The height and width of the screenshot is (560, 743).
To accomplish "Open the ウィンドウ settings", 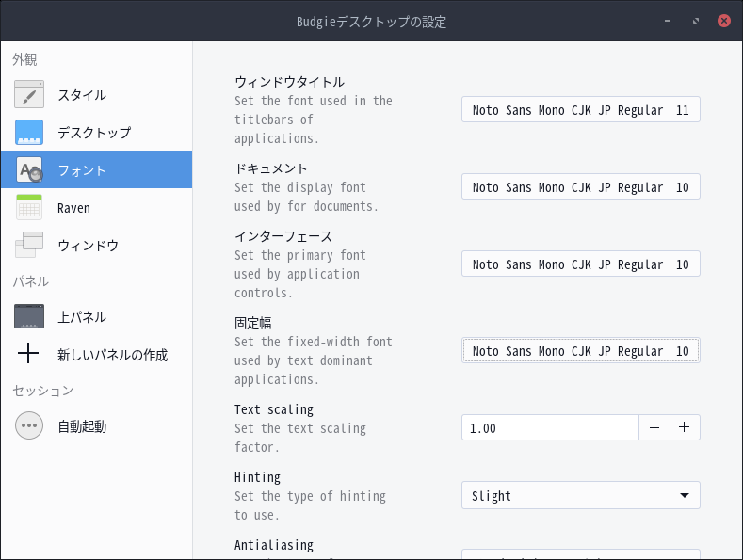I will (96, 245).
